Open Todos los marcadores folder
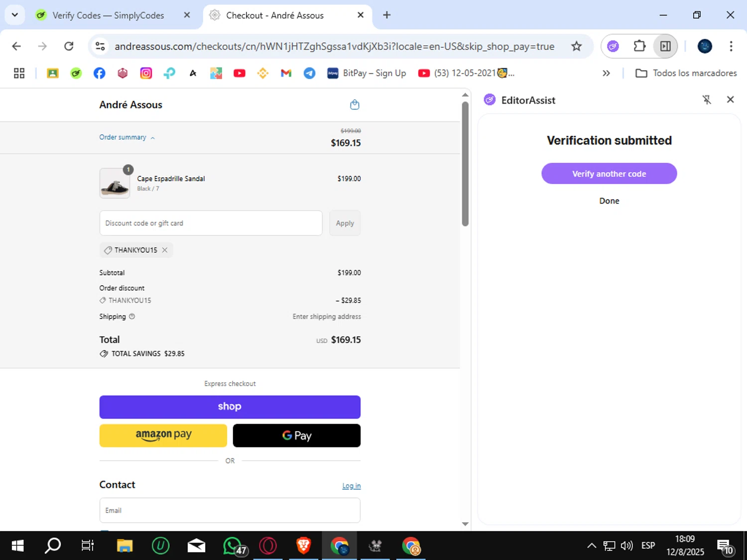Image resolution: width=747 pixels, height=560 pixels. point(686,73)
